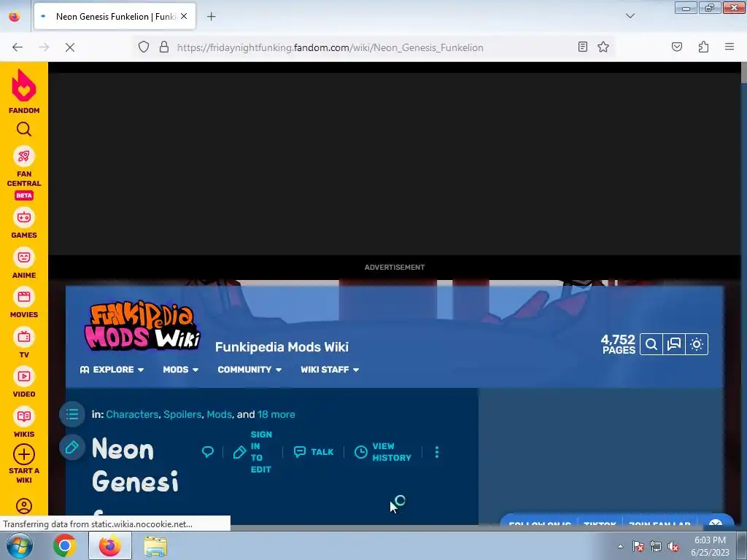This screenshot has width=747, height=560.
Task: Open the Anime section in sidebar
Action: pyautogui.click(x=24, y=262)
